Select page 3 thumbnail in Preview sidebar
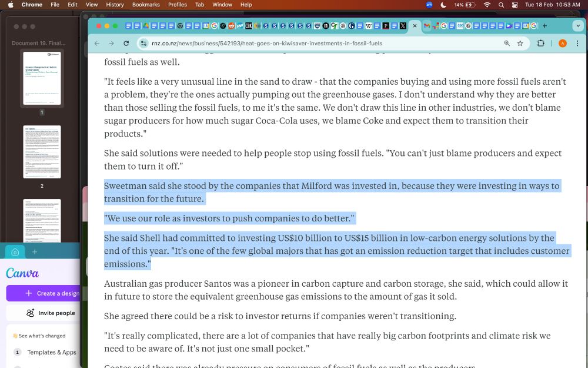Screen dimensions: 588x368 (x=42, y=221)
